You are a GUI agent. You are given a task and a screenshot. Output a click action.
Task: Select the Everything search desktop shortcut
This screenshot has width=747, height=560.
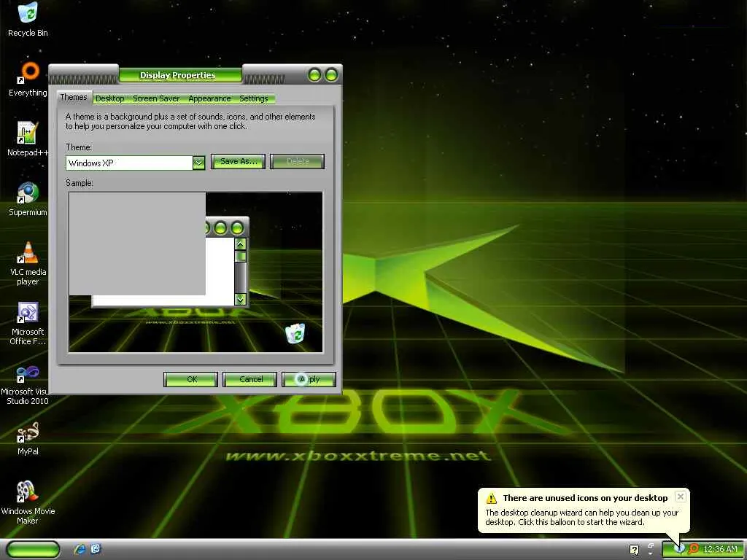coord(28,79)
